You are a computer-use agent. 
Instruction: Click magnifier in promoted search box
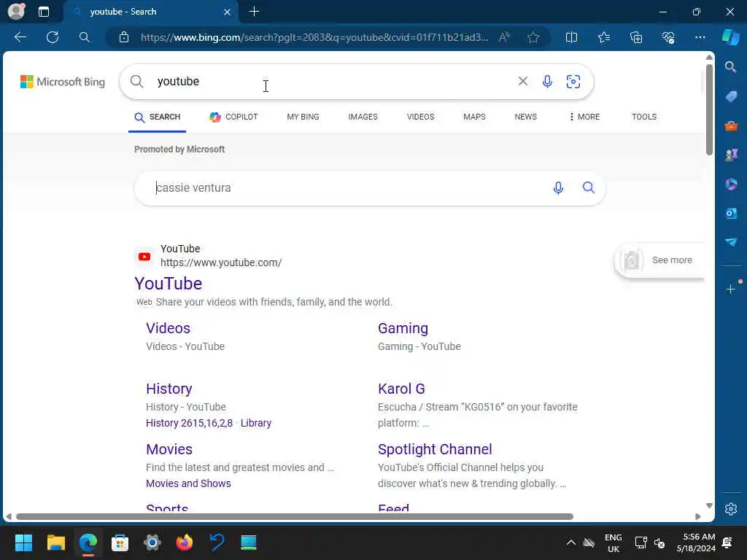tap(589, 187)
